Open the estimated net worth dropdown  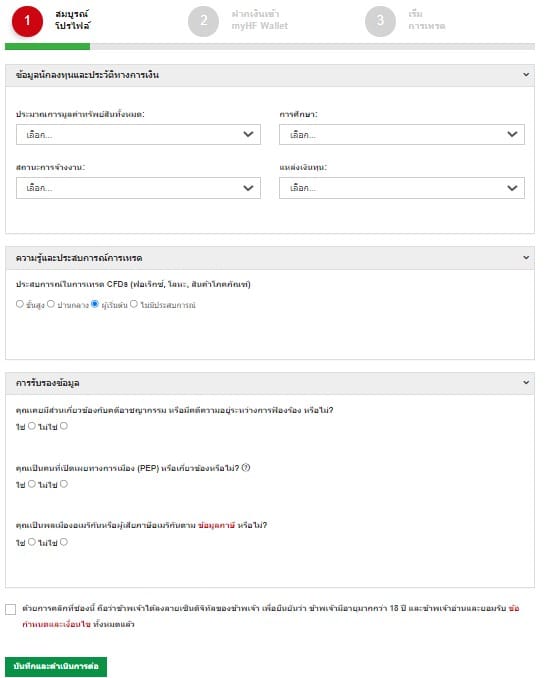coord(138,134)
